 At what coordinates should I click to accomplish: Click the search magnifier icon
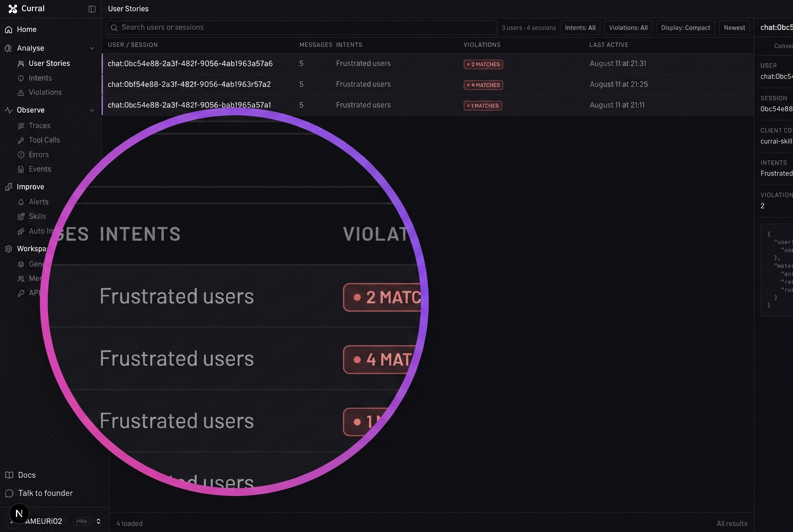114,28
